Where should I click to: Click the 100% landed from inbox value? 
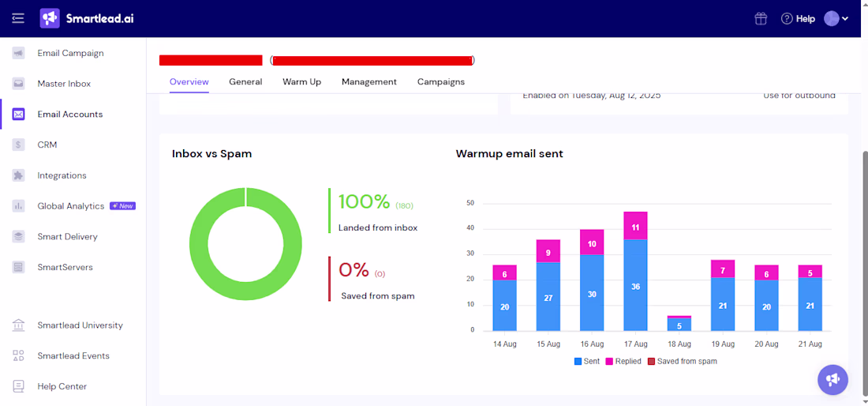click(x=365, y=202)
